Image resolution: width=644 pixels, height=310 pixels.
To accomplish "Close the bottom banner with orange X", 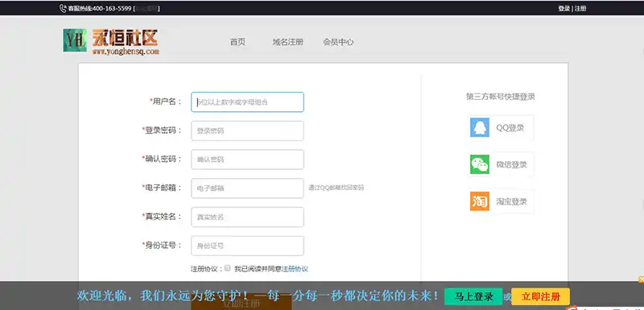I will click(x=641, y=279).
